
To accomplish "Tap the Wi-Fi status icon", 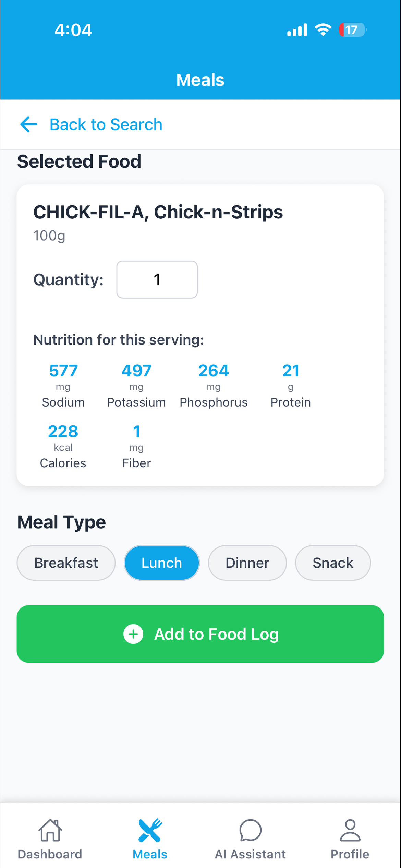I will coord(323,30).
